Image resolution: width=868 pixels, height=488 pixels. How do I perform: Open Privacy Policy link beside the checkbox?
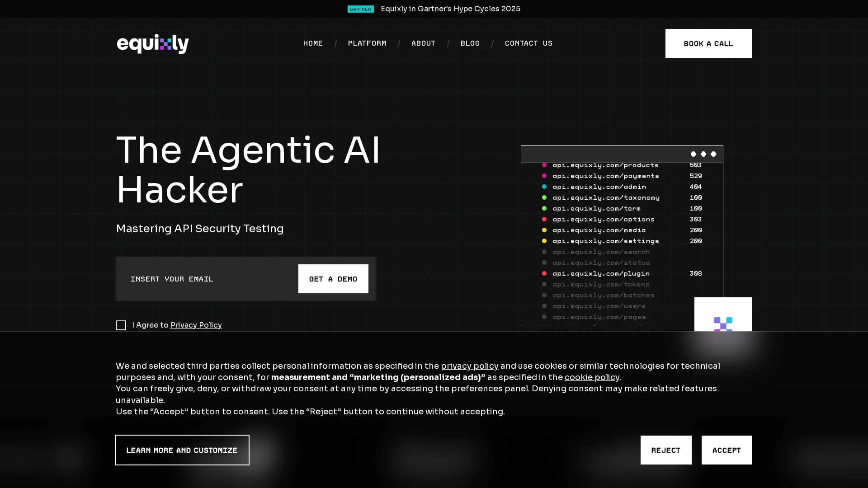pos(196,325)
